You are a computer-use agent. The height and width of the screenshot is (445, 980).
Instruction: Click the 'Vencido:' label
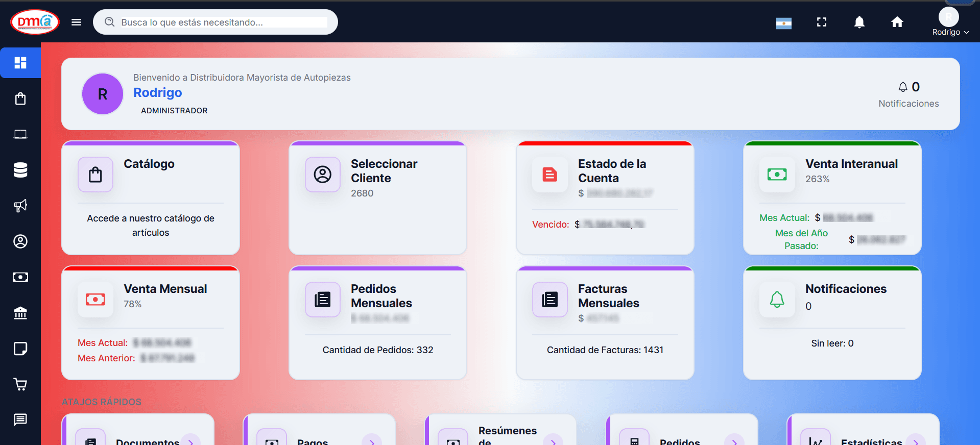pyautogui.click(x=551, y=225)
